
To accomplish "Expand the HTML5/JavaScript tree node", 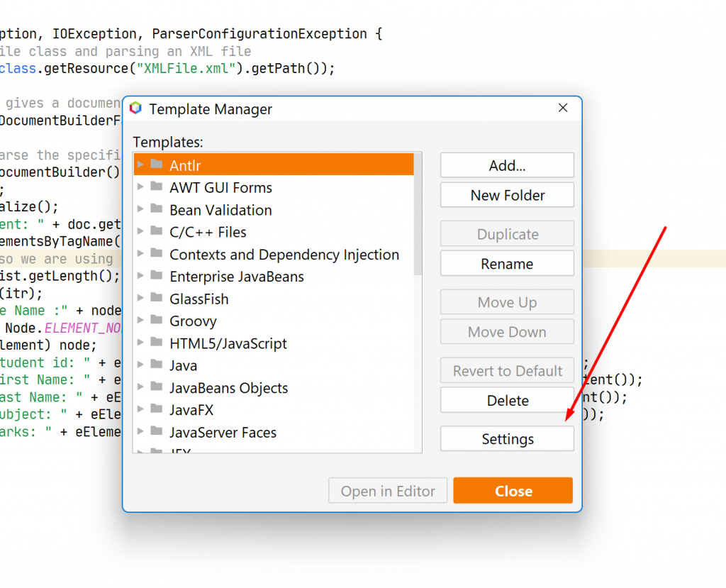I will (x=140, y=343).
